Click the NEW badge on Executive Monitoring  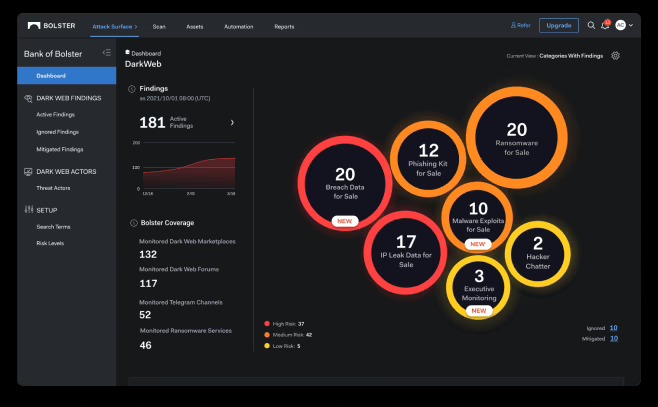tap(478, 310)
